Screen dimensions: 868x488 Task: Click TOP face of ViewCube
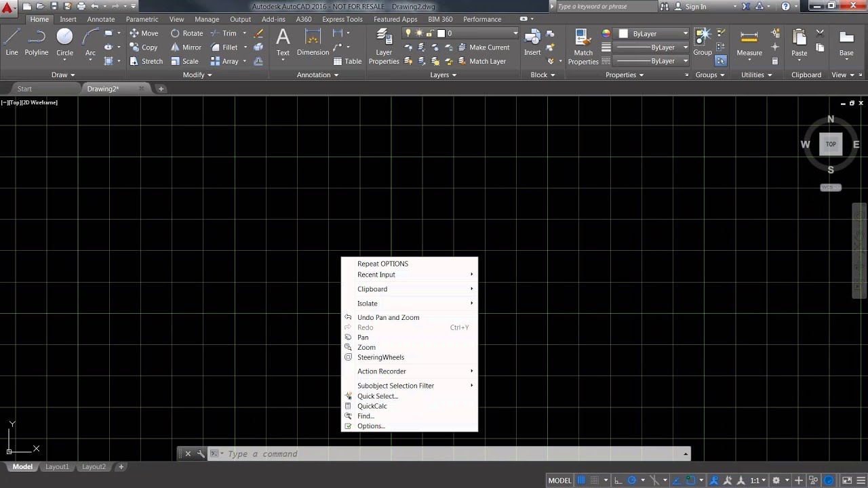831,144
